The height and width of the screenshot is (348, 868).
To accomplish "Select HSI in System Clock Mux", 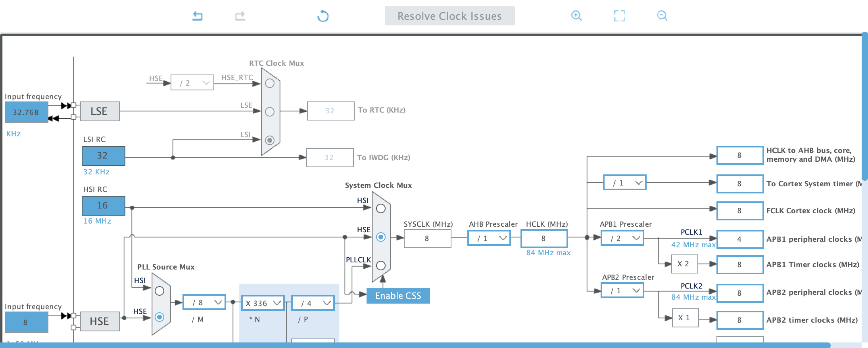I will click(381, 208).
